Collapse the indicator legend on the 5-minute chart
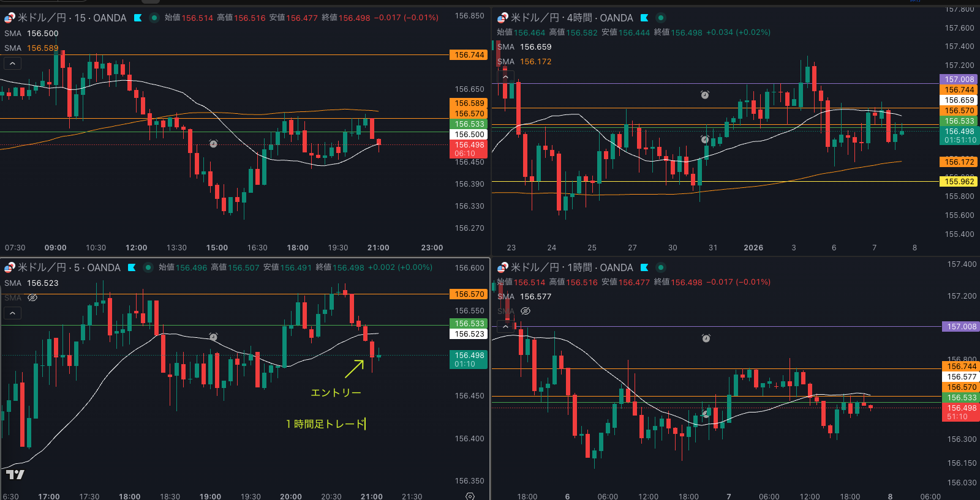 [12, 313]
